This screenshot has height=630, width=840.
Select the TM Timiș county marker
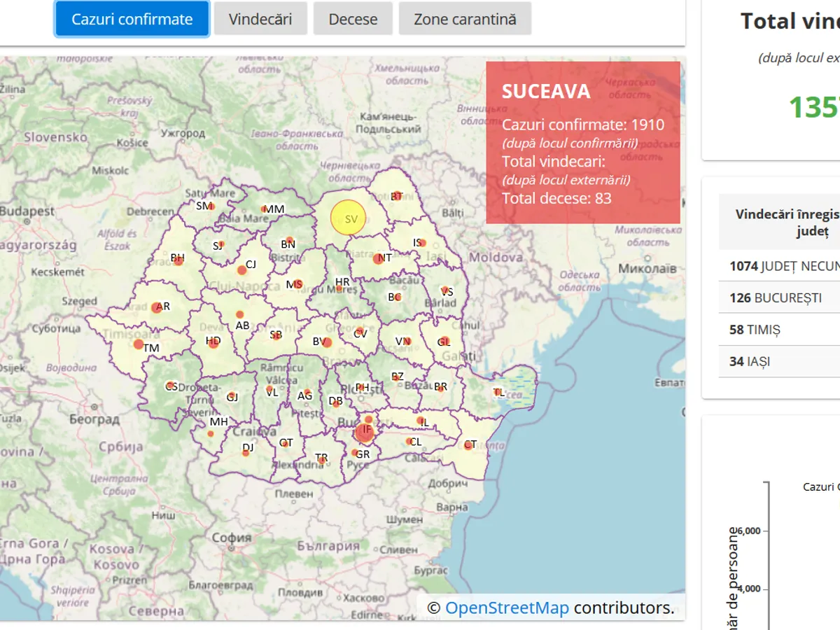[139, 344]
